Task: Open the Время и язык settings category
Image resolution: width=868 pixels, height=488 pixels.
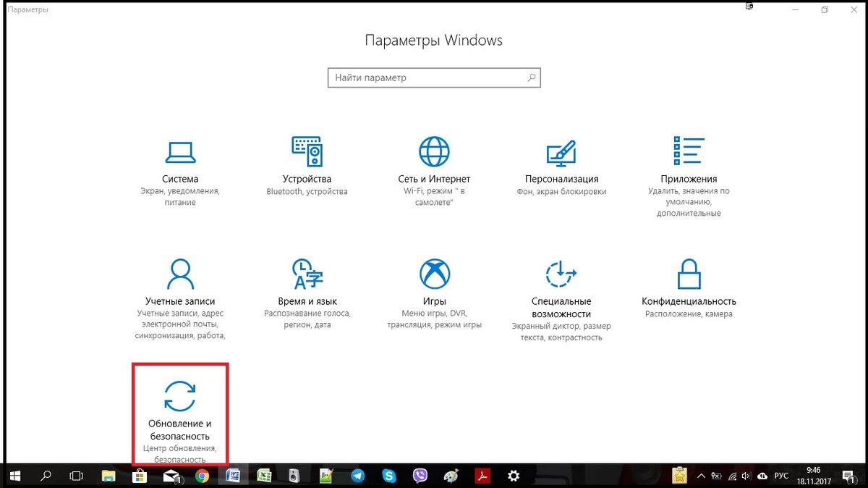Action: click(307, 293)
